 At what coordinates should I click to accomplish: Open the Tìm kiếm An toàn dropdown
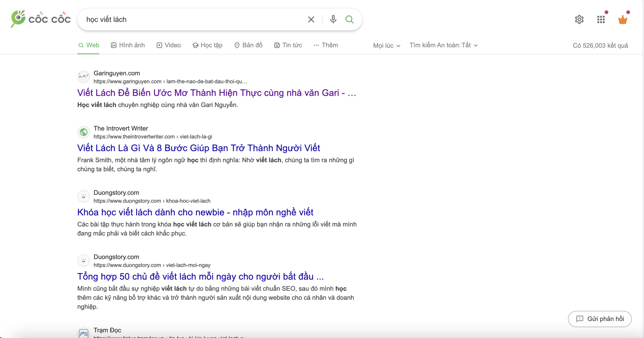point(443,45)
